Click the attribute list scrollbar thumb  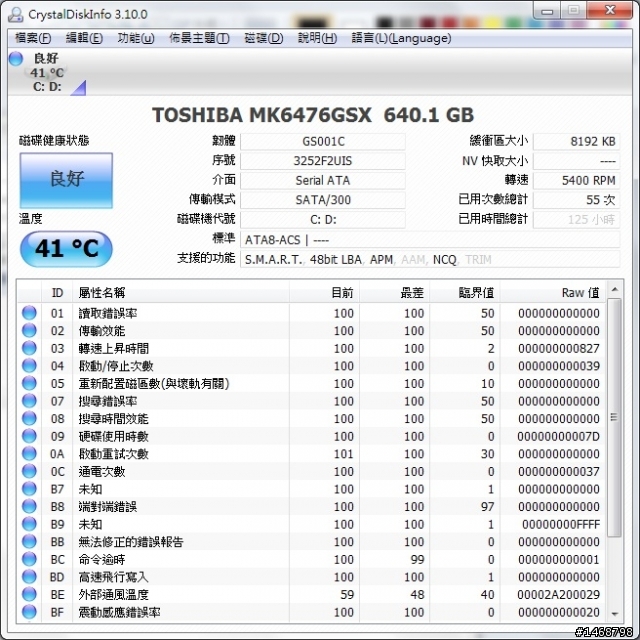pyautogui.click(x=614, y=417)
